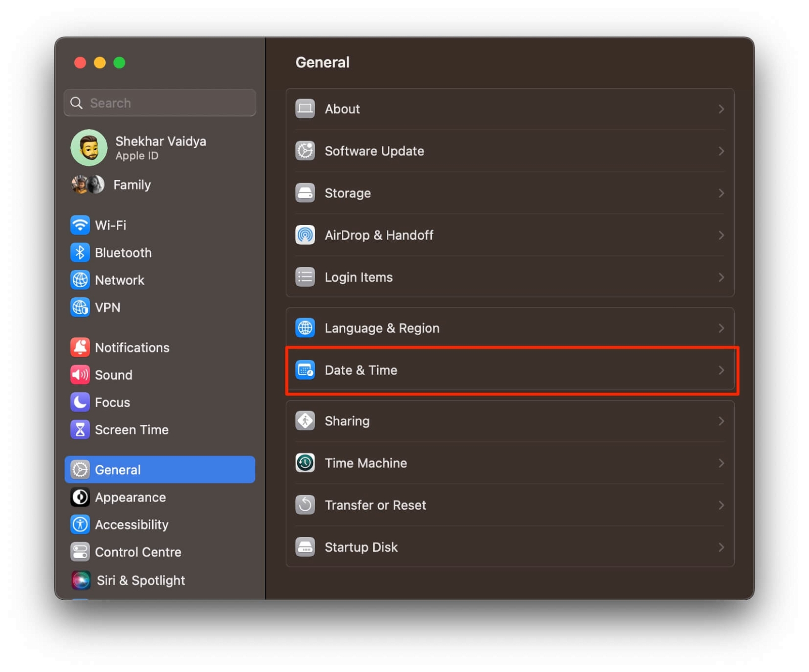Open the Time Machine icon
This screenshot has height=672, width=809.
tap(305, 463)
